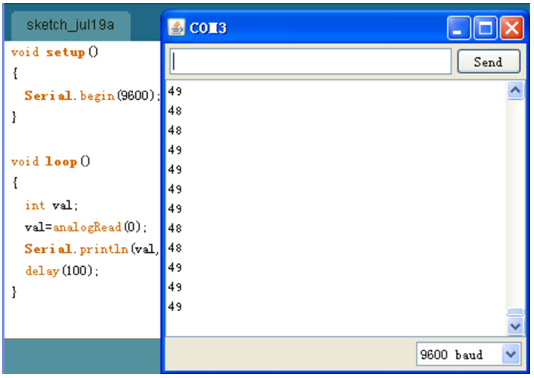The height and width of the screenshot is (378, 534).
Task: Click the serial output scrollbar thumb
Action: (515, 312)
